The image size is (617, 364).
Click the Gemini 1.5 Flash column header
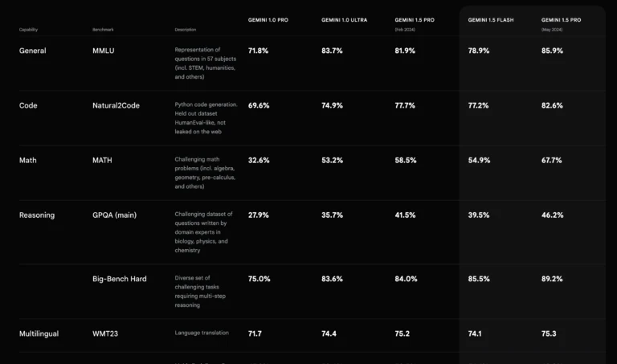(492, 20)
